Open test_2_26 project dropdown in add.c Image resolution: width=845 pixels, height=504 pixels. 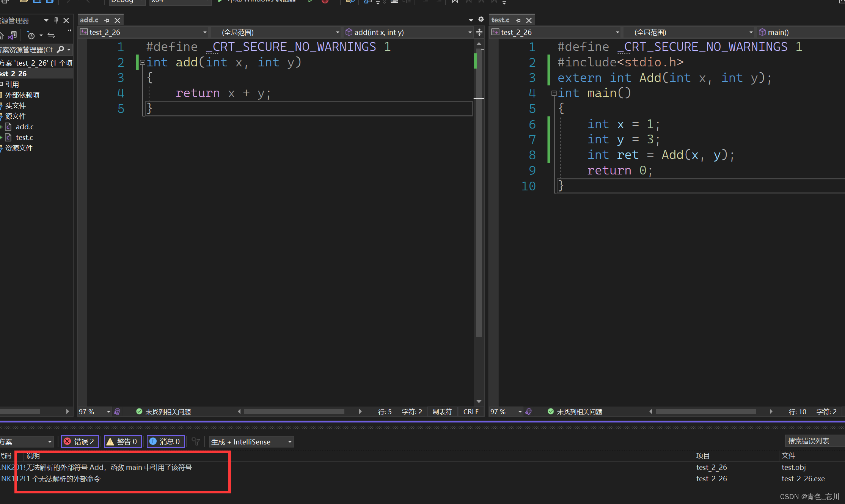143,32
